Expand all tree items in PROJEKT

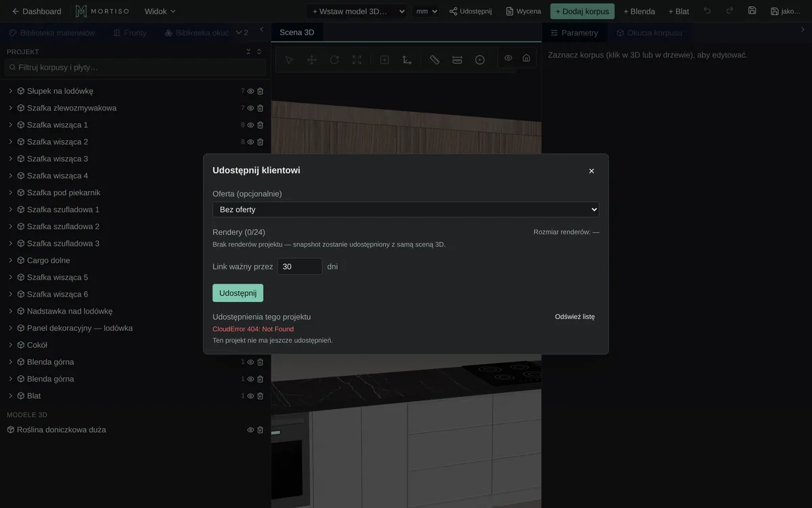click(x=259, y=51)
